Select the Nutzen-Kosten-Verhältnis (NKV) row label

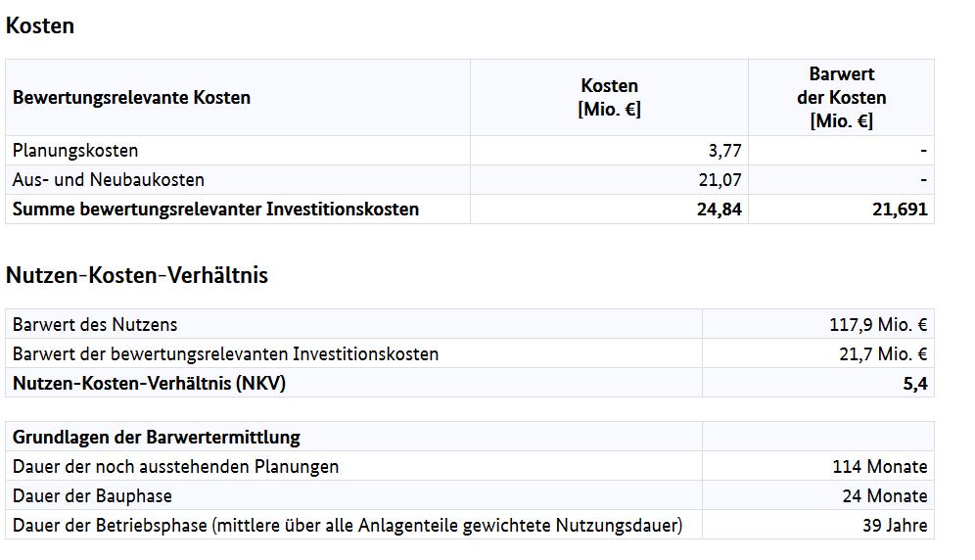[149, 384]
